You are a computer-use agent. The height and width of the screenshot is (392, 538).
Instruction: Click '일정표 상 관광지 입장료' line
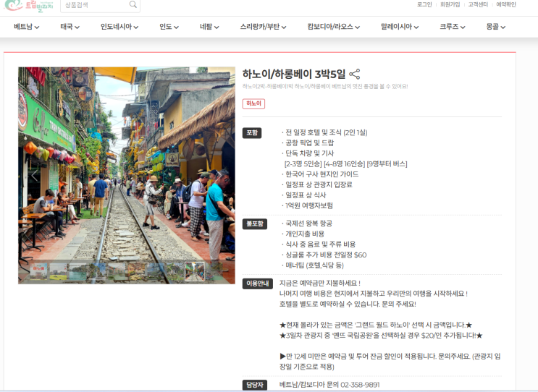(317, 184)
